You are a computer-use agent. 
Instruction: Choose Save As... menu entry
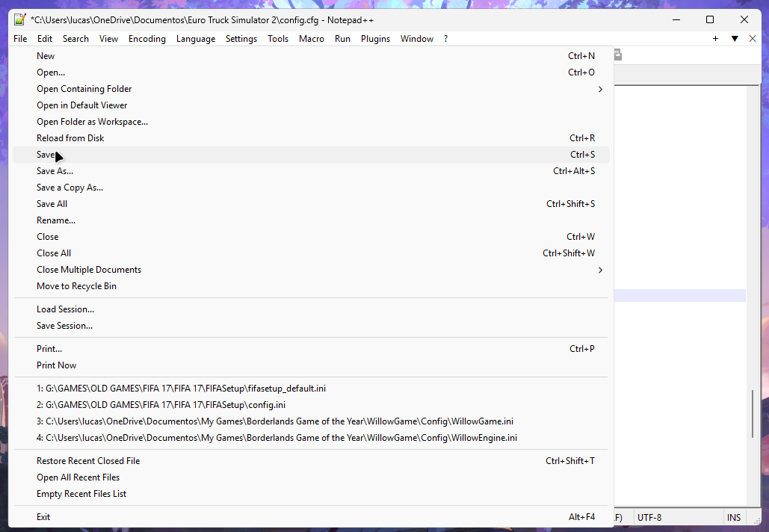click(312, 171)
